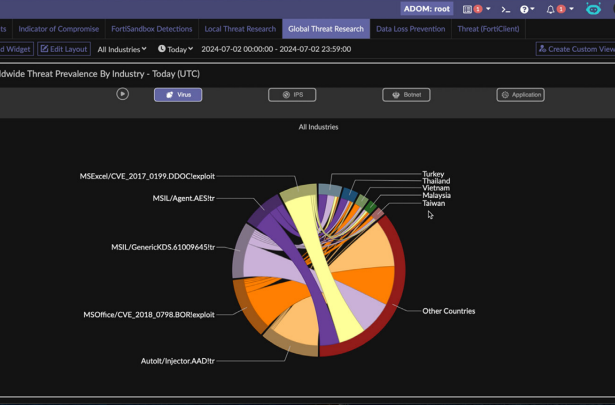Click the ADOM: root selector
This screenshot has height=406, width=615.
point(426,9)
